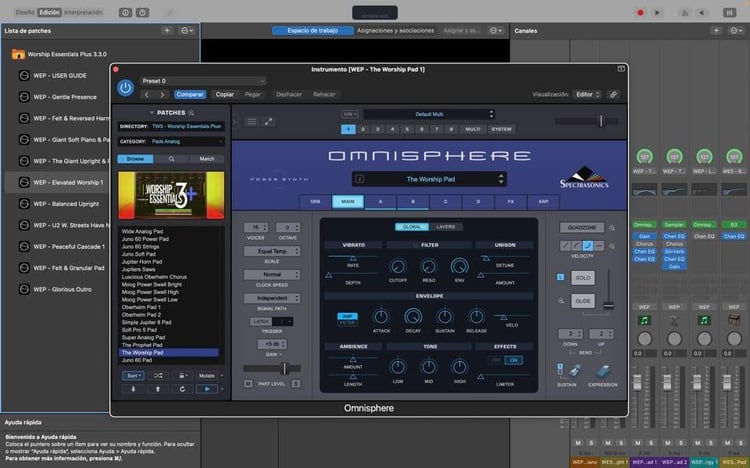Adjust the PART LEVEL slider handle
Image resolution: width=750 pixels, height=468 pixels.
click(x=284, y=368)
